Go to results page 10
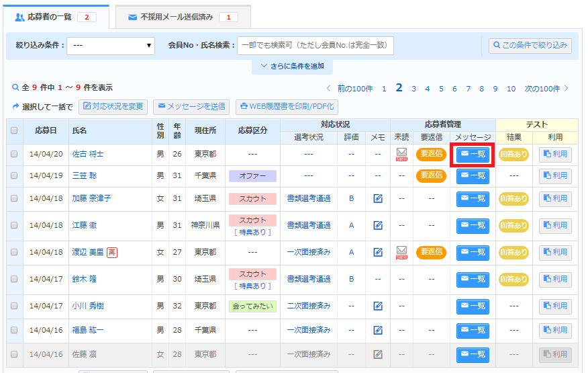 [x=511, y=89]
